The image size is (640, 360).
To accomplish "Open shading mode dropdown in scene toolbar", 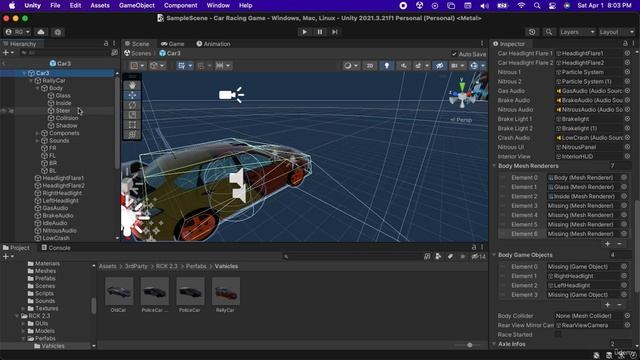I will [x=350, y=65].
